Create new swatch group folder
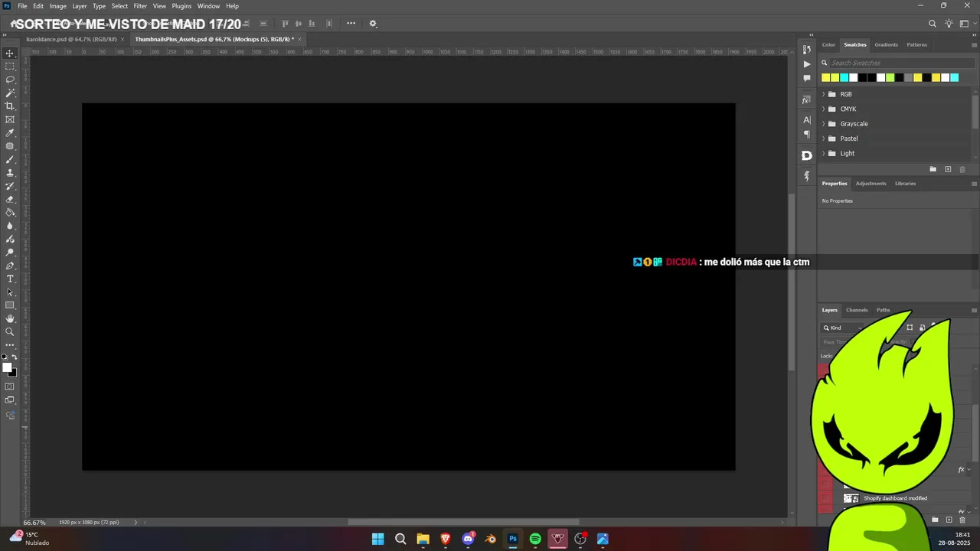This screenshot has height=551, width=980. [x=933, y=169]
